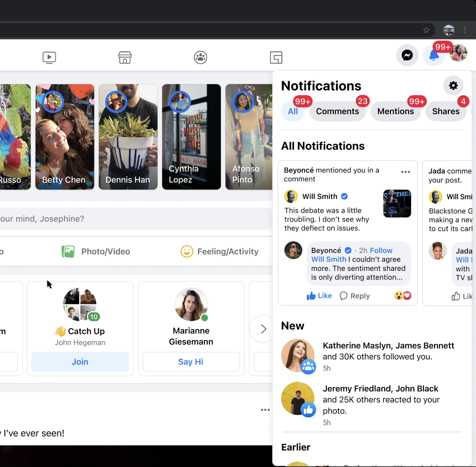Open notification settings gear
This screenshot has height=467, width=476.
(x=453, y=86)
